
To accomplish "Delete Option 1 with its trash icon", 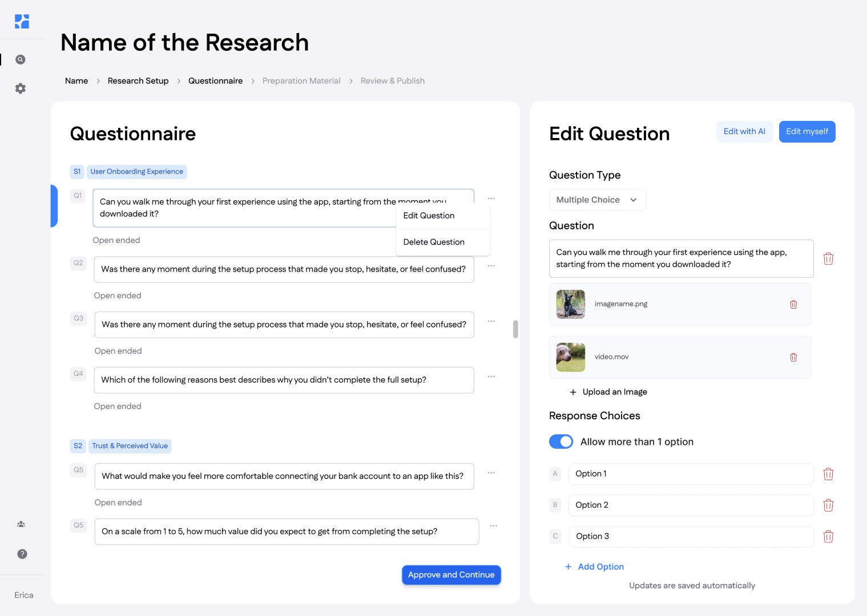I will tap(828, 474).
